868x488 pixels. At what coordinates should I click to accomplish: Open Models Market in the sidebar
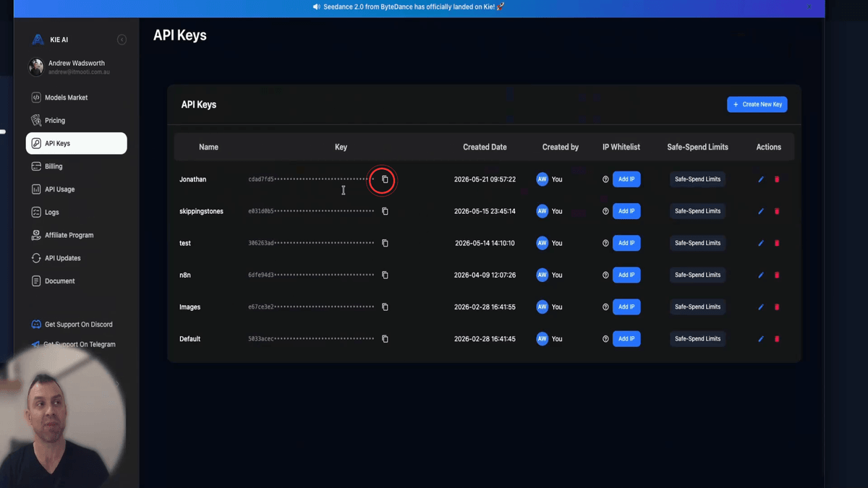[x=76, y=98]
